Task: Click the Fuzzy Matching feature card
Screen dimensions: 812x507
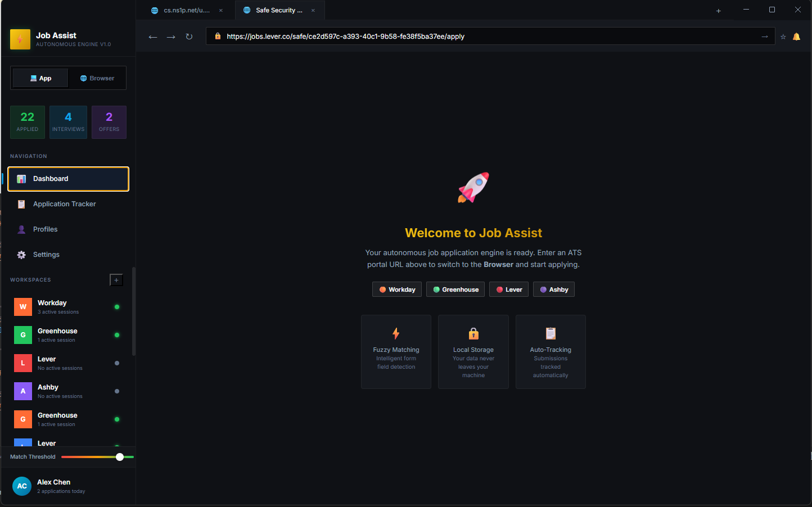Action: pos(396,352)
